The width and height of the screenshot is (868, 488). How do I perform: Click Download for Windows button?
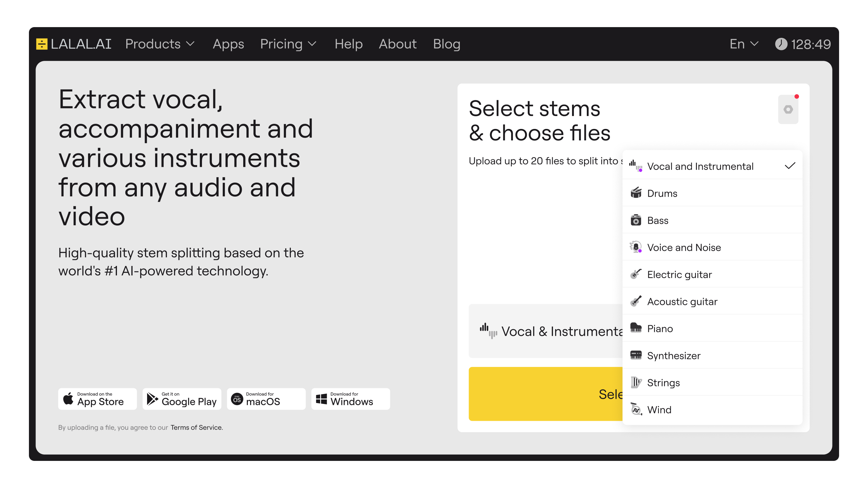tap(351, 399)
